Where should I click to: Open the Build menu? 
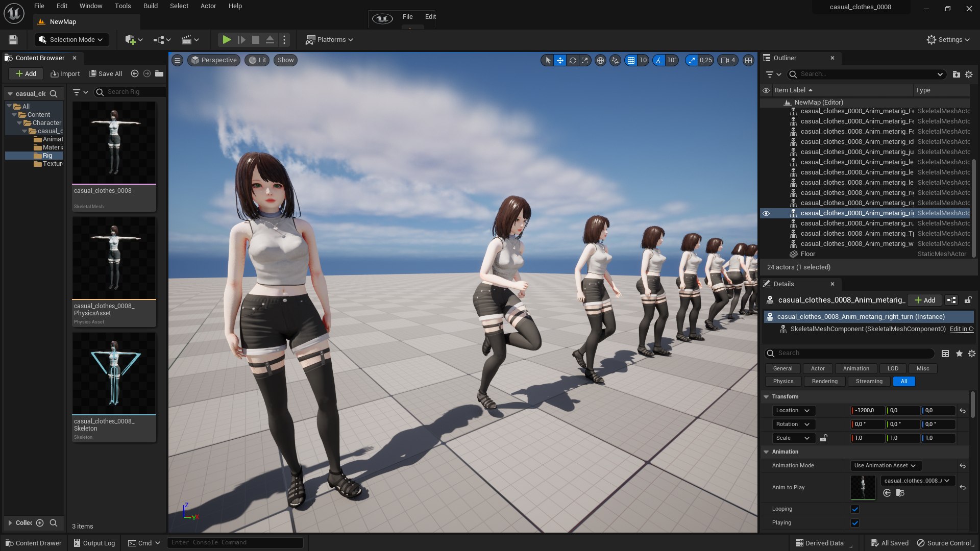click(x=151, y=6)
